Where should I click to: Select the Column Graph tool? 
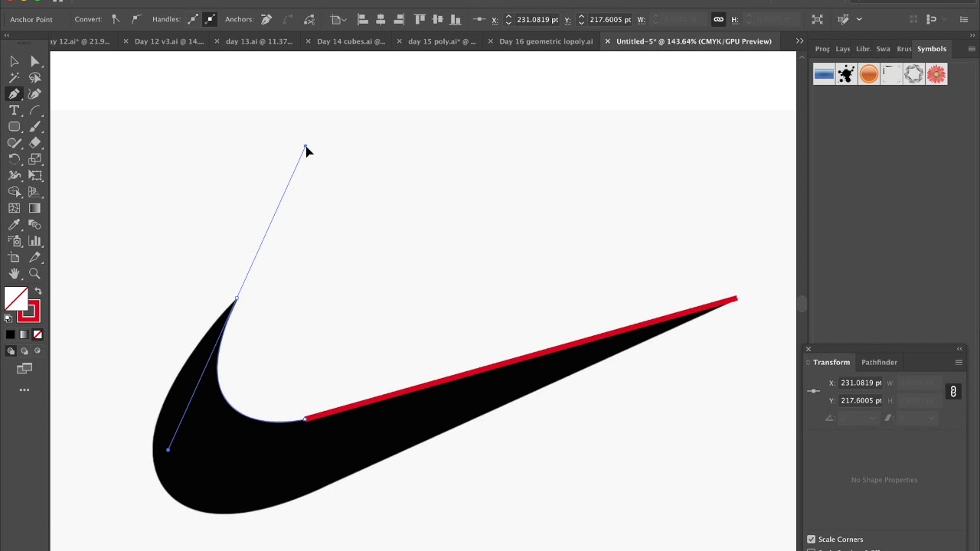point(34,241)
